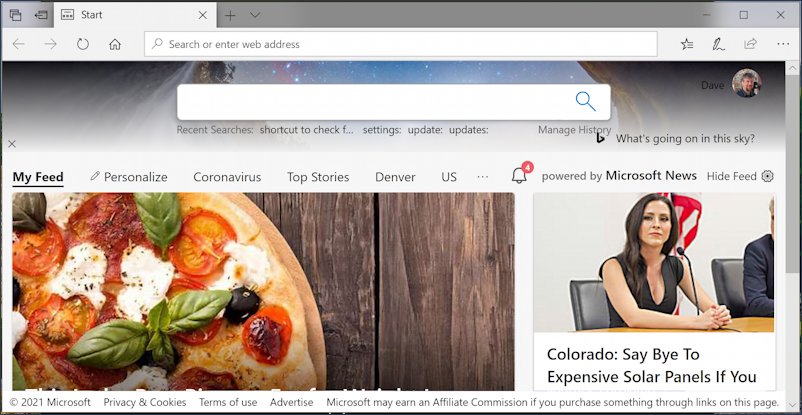Open a new tab with plus button

tap(230, 15)
